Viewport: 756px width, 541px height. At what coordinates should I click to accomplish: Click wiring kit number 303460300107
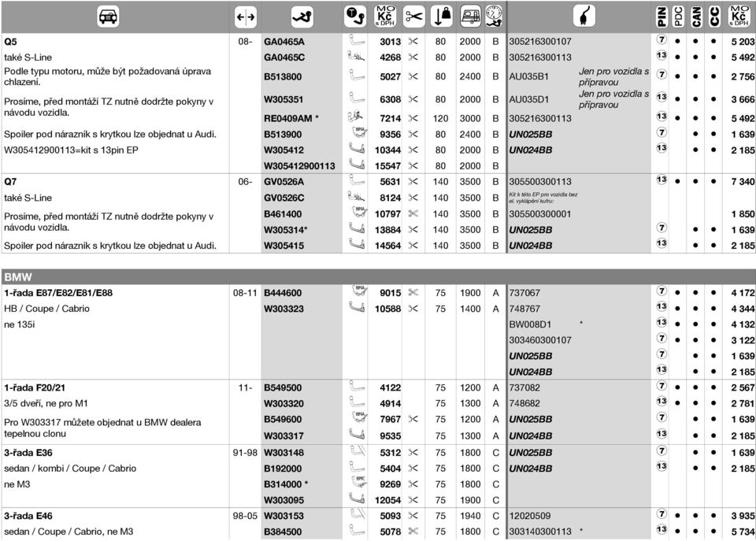(x=540, y=340)
